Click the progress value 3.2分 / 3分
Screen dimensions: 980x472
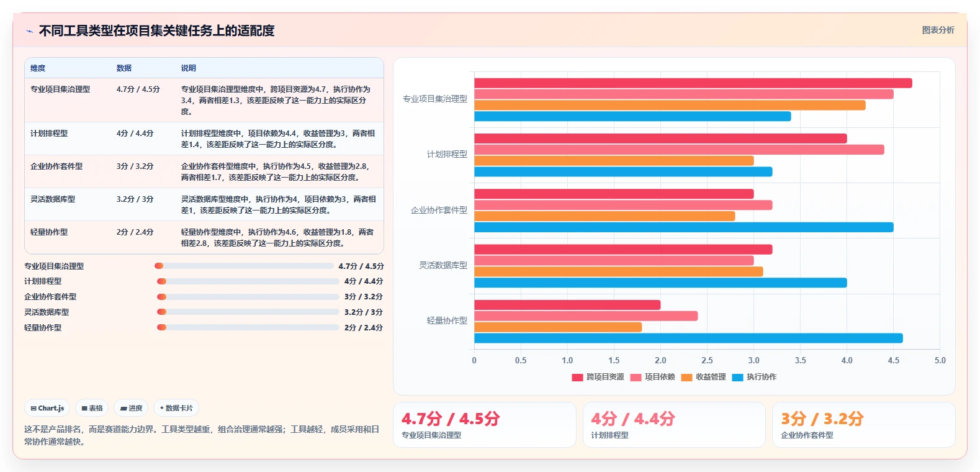coord(364,312)
